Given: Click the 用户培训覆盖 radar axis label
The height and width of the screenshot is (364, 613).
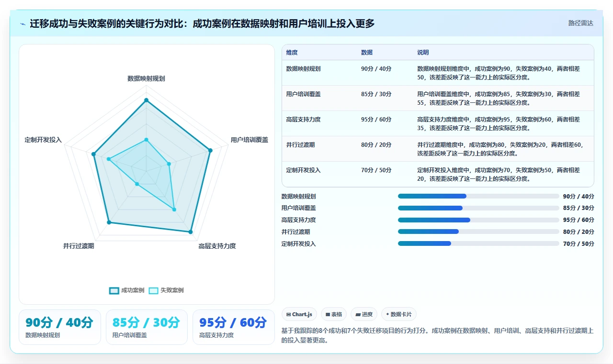Looking at the screenshot, I should 250,140.
